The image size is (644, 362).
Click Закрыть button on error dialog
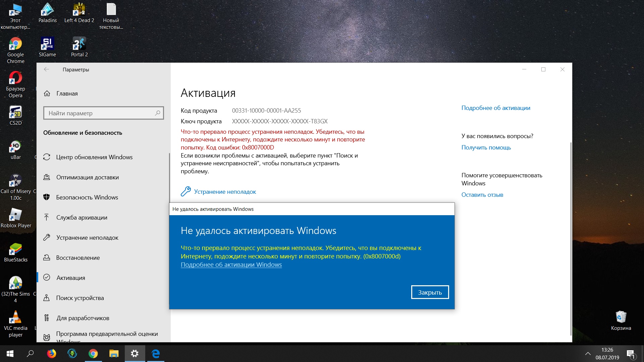(430, 292)
